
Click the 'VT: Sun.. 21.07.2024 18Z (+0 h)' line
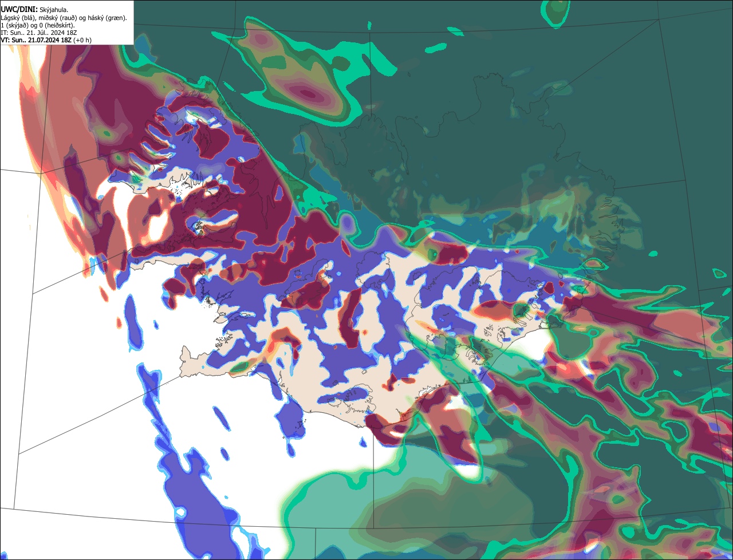click(x=46, y=40)
